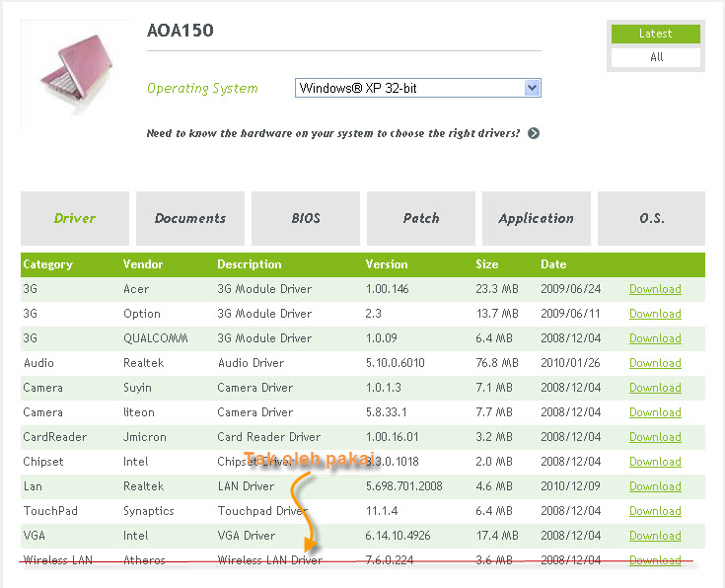
Task: Download the Realtek Audio Driver
Action: click(655, 363)
